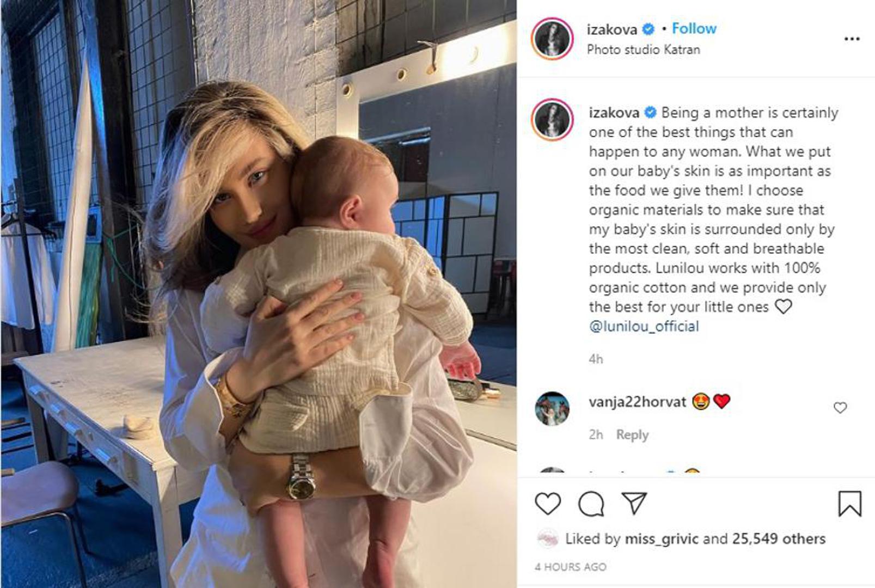View miss_grivic's profile from likes
Viewport: 875px width, 588px height.
coord(661,538)
